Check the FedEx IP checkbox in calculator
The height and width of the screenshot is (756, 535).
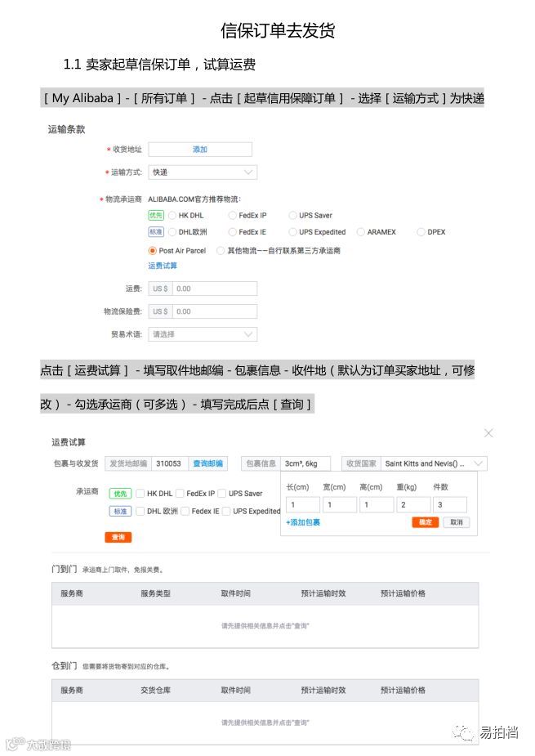180,494
